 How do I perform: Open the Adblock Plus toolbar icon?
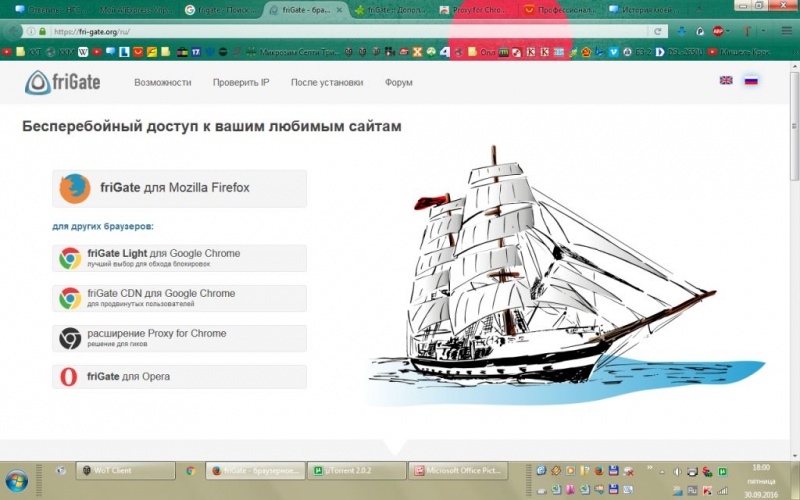[x=718, y=31]
